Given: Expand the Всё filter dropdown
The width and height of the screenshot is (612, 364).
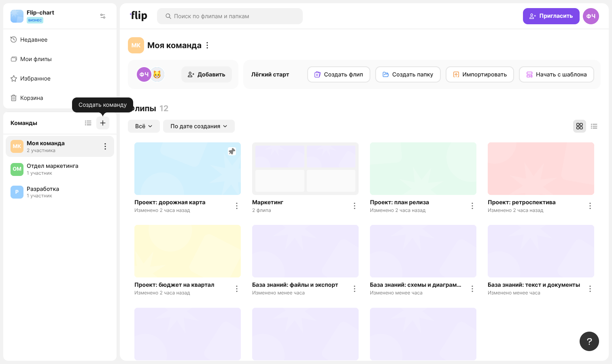Looking at the screenshot, I should click(144, 126).
